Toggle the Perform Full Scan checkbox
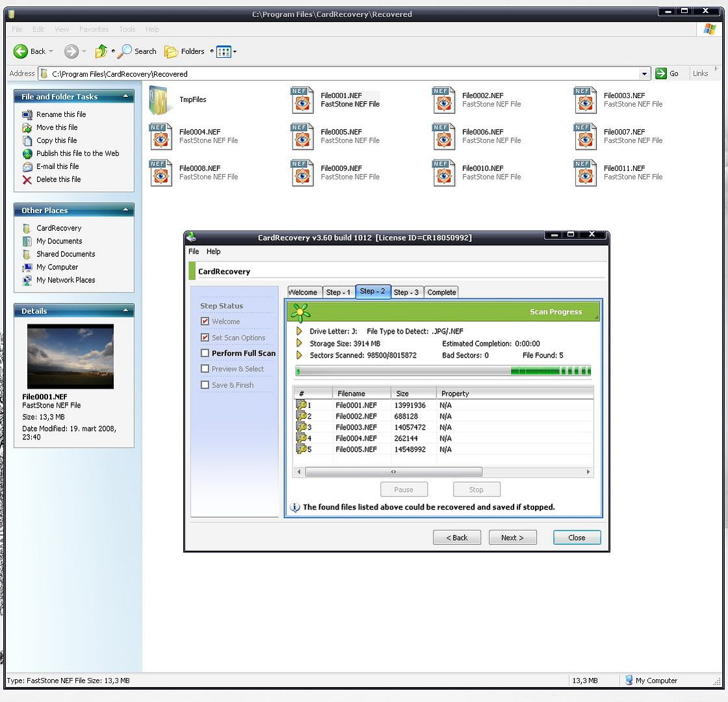Screen dimensions: 728x702 coord(205,354)
